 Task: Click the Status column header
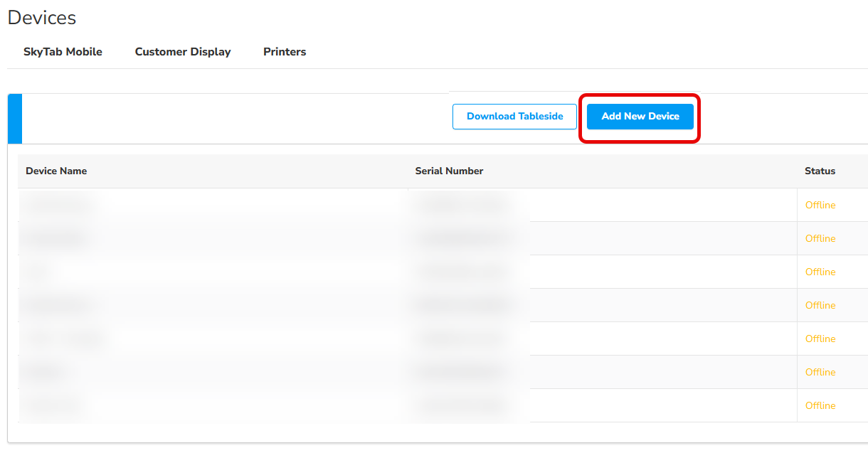coord(820,171)
